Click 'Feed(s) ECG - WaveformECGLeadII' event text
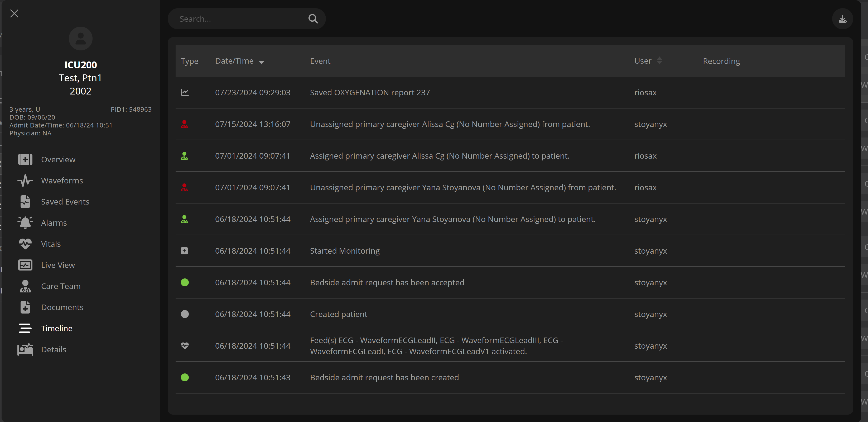 436,346
